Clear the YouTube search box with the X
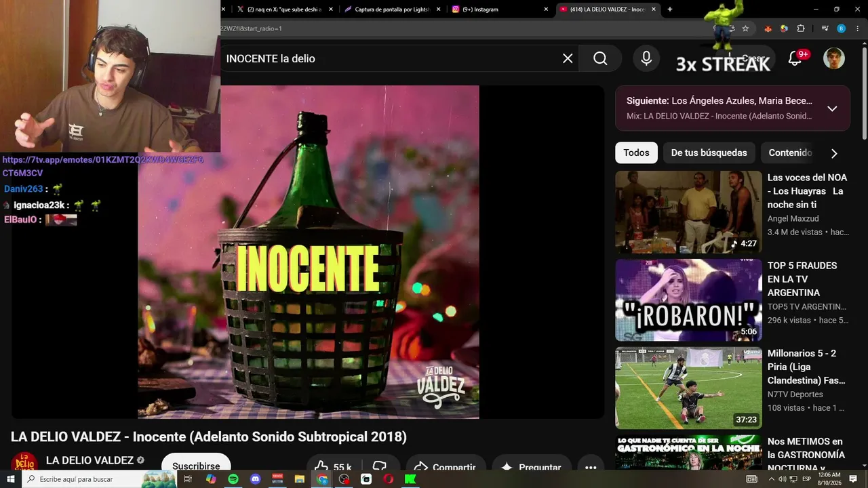Image resolution: width=868 pixels, height=488 pixels. 568,58
